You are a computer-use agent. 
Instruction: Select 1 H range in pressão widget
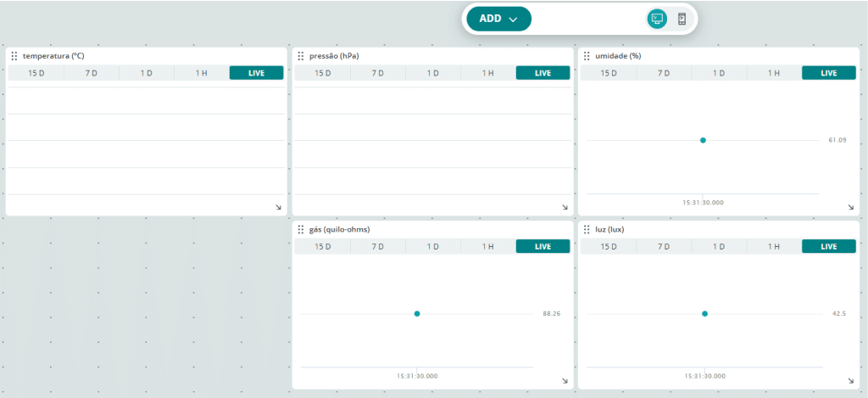click(x=487, y=73)
